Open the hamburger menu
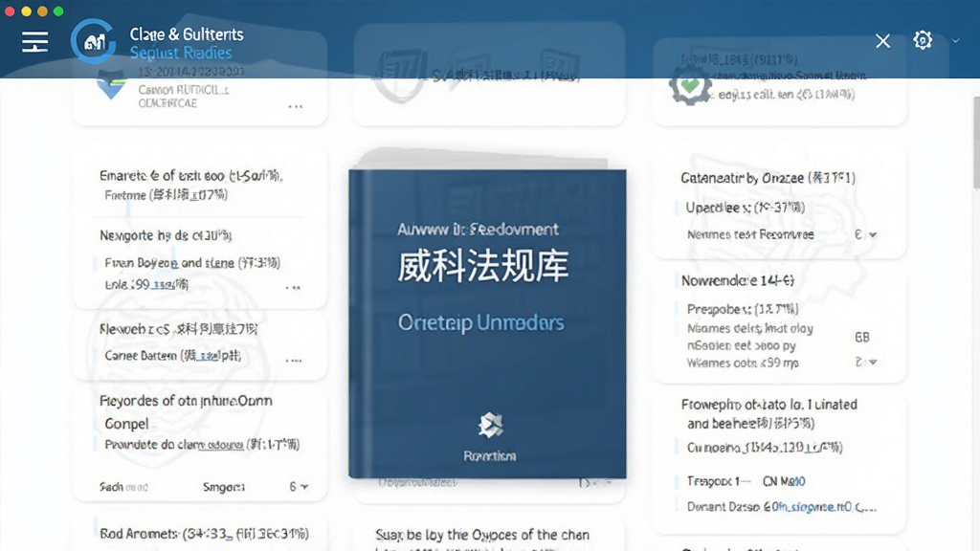 click(35, 42)
